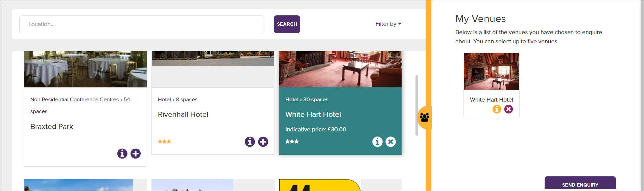644x191 pixels.
Task: Click the White Hart Hotel thumbnail in My Venues
Action: coord(492,71)
